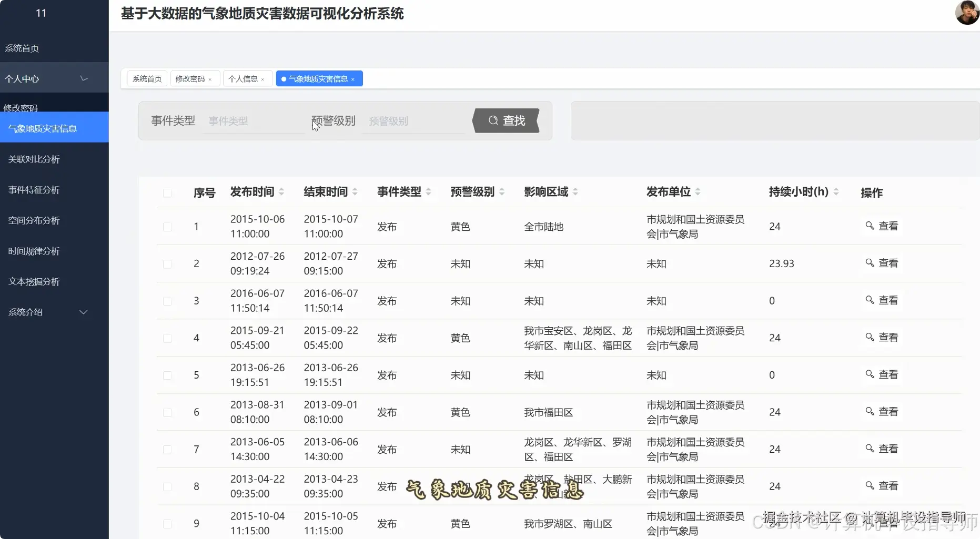Image resolution: width=980 pixels, height=539 pixels.
Task: Open 时间规律分析 from the sidebar menu
Action: (34, 251)
